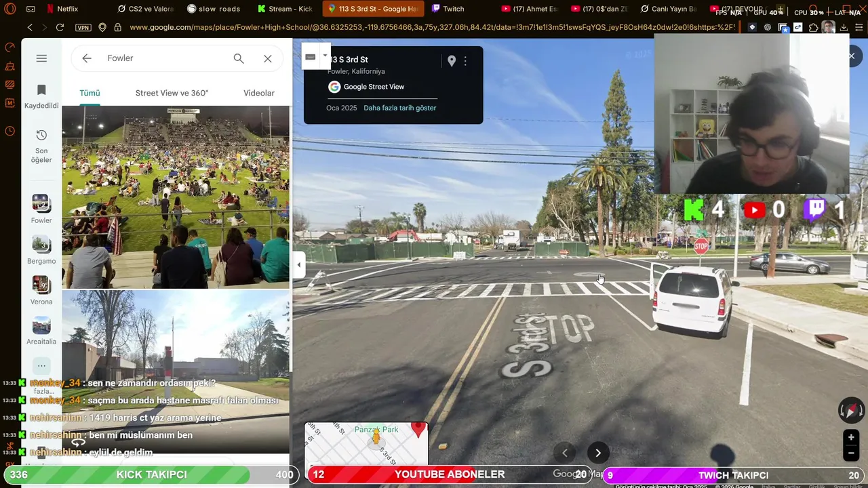Screen dimensions: 868x488
Task: Reload the page
Action: click(x=60, y=27)
